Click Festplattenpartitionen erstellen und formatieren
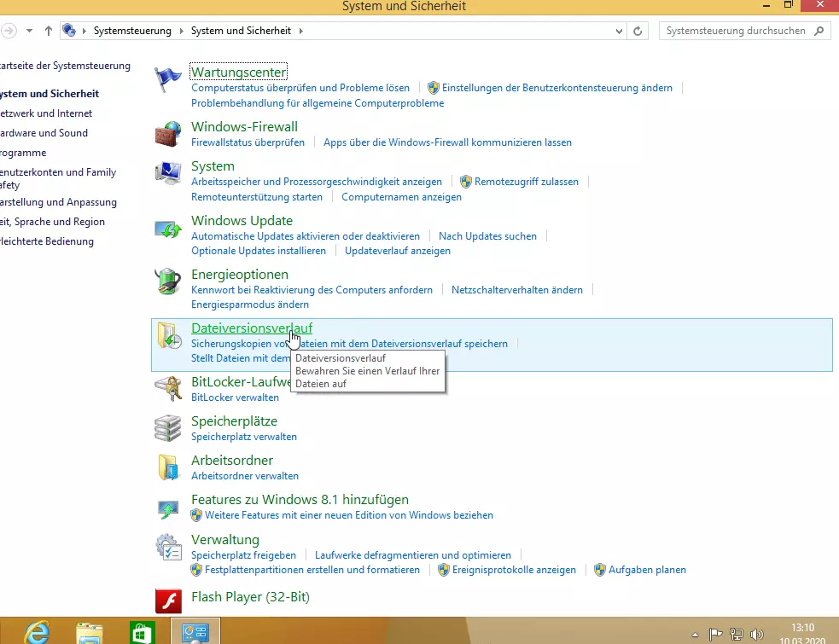The height and width of the screenshot is (644, 839). (312, 570)
